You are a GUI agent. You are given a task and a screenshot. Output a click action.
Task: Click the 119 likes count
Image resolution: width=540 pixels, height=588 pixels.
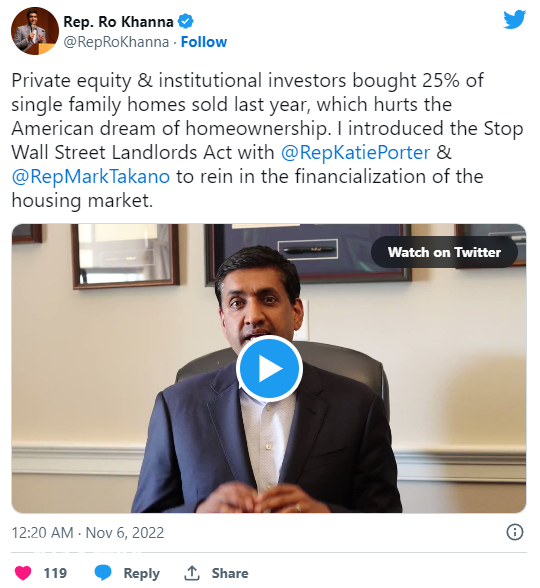(55, 573)
